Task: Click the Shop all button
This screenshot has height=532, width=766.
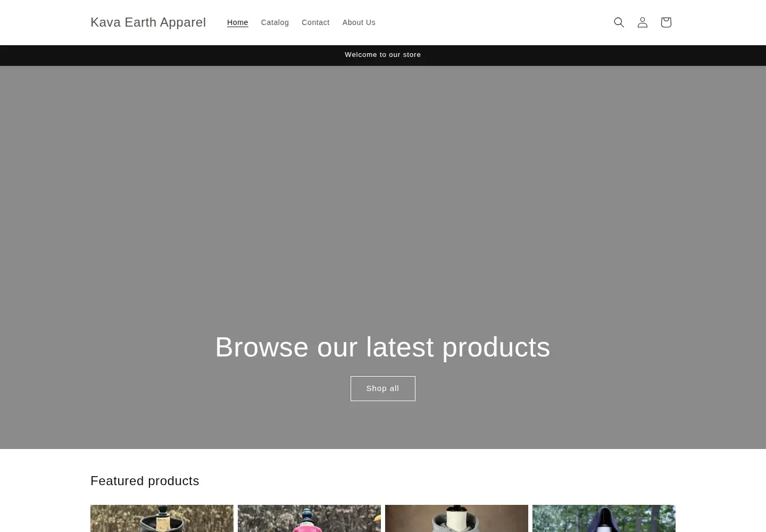Action: (x=382, y=388)
